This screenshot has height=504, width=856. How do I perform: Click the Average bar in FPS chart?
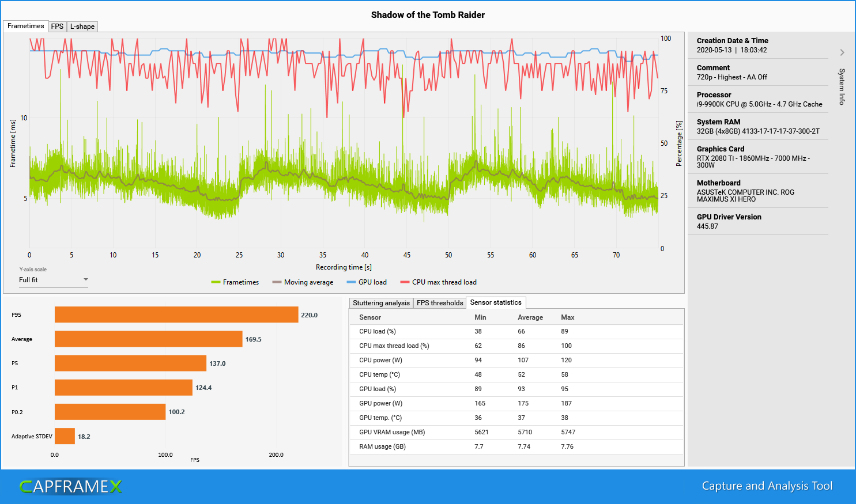pyautogui.click(x=149, y=339)
